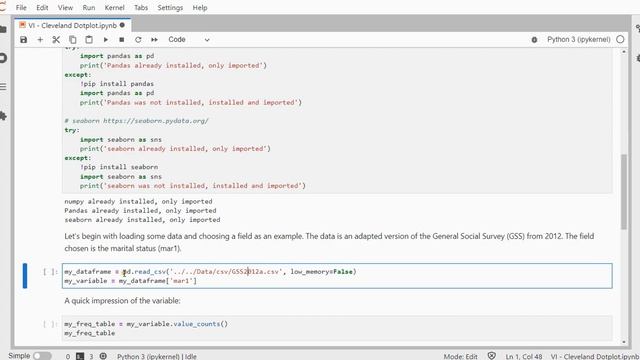Open the View menu
This screenshot has height=360, width=640.
point(65,8)
